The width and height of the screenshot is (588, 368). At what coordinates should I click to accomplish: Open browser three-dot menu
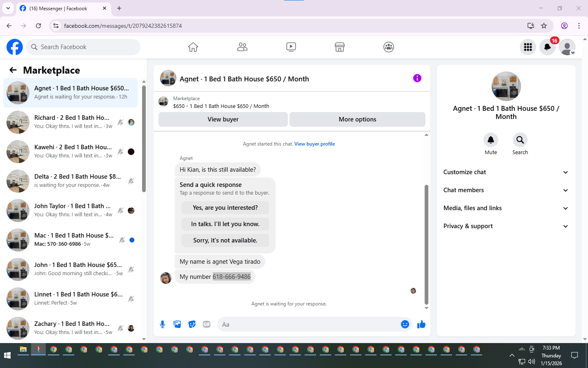click(579, 26)
